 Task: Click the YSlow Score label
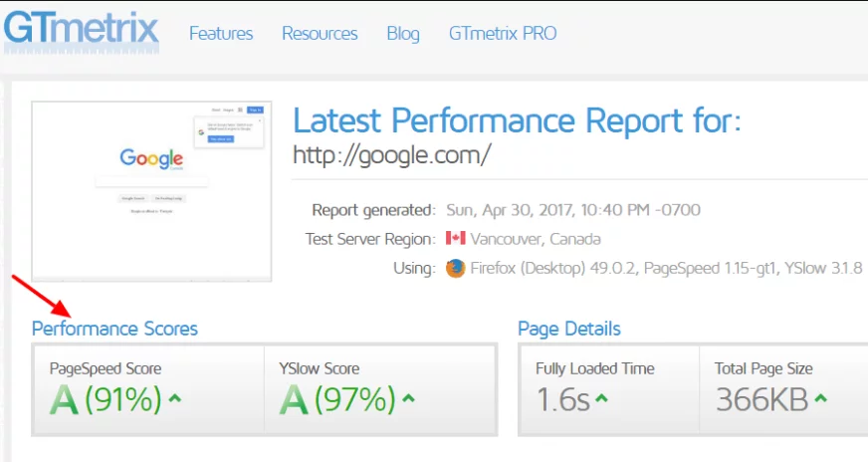(319, 368)
